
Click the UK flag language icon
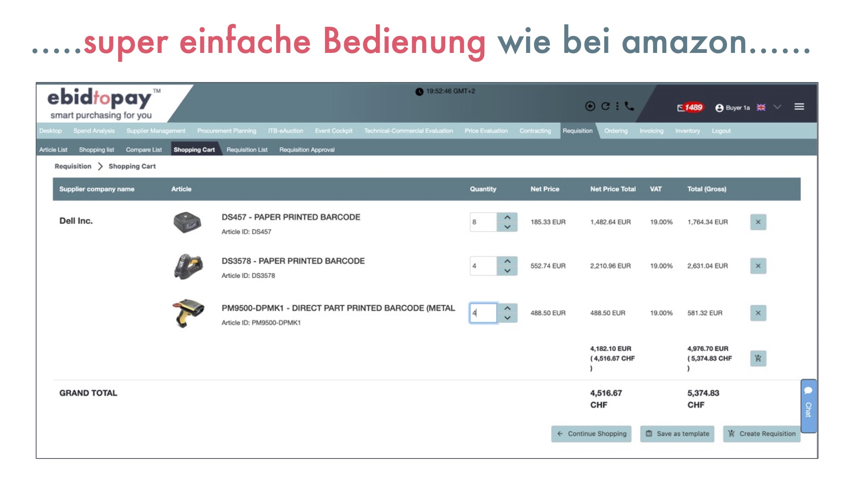pyautogui.click(x=761, y=107)
